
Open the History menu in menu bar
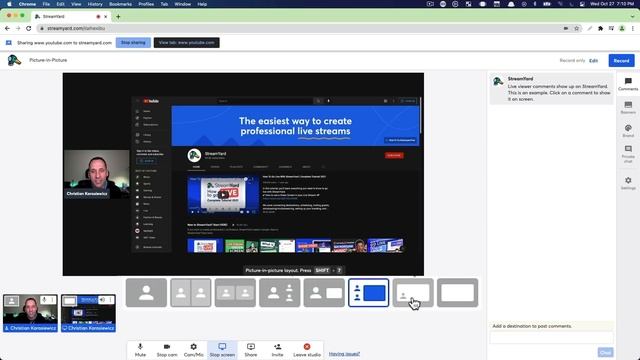point(95,4)
